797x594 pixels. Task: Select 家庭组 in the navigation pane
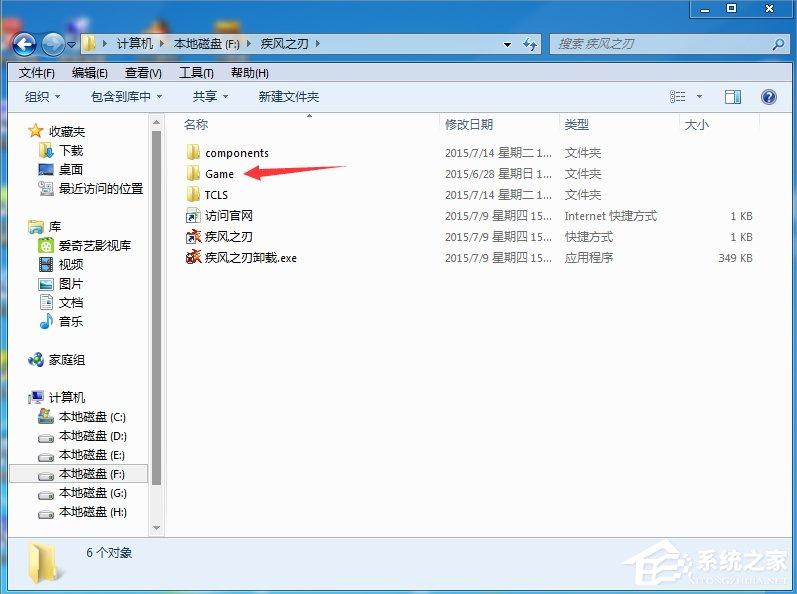point(67,360)
